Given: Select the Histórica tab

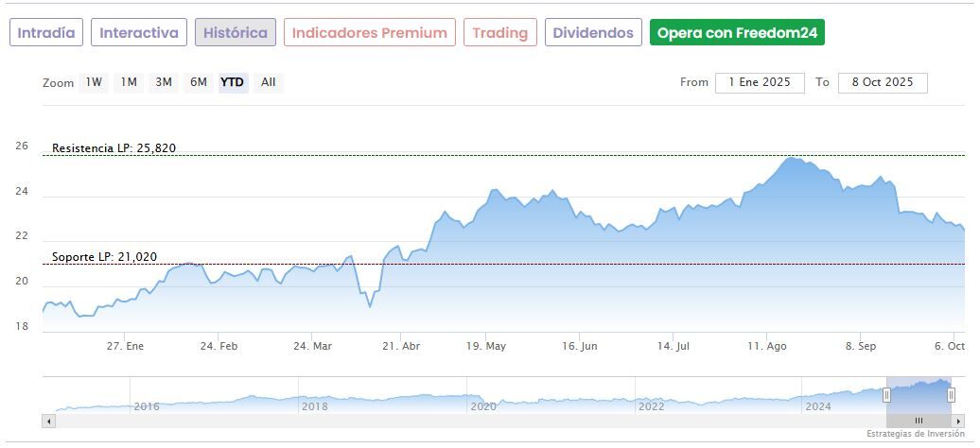Looking at the screenshot, I should tap(236, 33).
